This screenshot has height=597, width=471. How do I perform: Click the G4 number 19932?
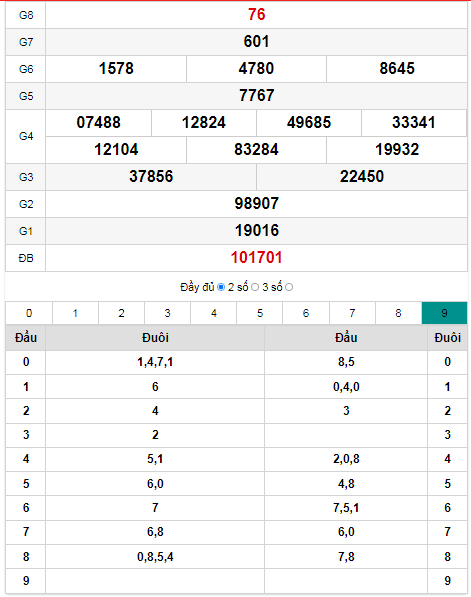click(397, 150)
